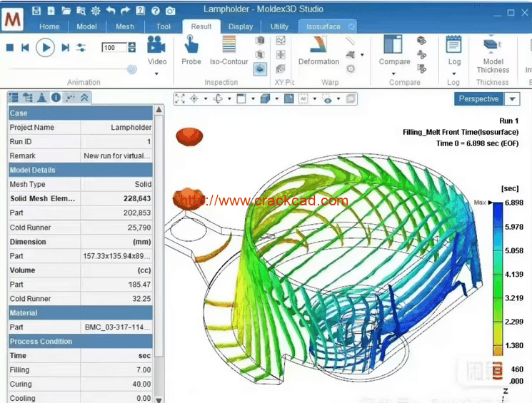
Task: Click the view center target icon
Action: (x=194, y=98)
